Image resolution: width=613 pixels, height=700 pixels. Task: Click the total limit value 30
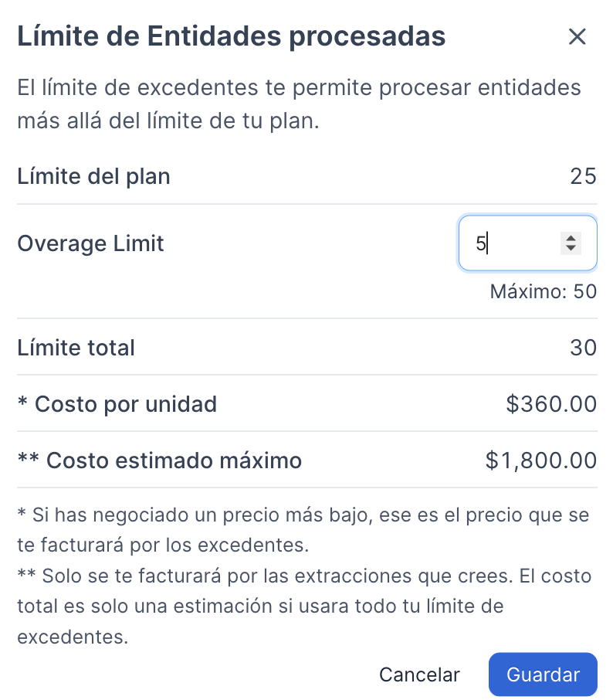pyautogui.click(x=583, y=348)
